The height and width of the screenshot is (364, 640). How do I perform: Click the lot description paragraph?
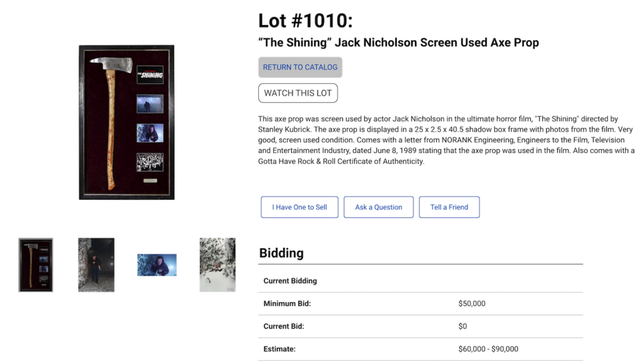coord(446,140)
